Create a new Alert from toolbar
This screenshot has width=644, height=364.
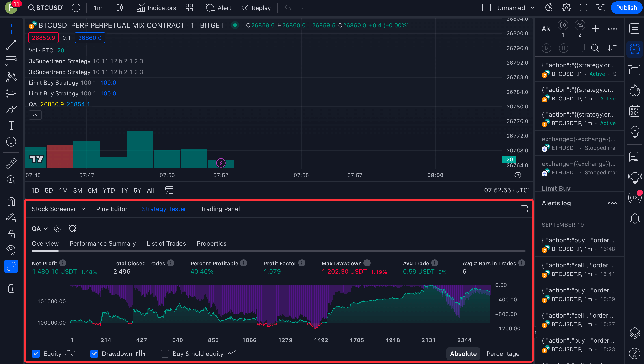(x=218, y=8)
